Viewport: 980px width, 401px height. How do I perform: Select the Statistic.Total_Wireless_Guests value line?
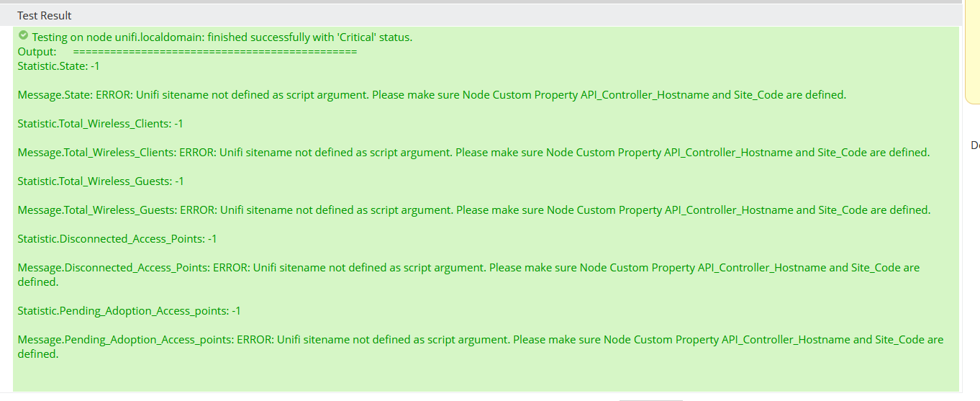(x=101, y=181)
